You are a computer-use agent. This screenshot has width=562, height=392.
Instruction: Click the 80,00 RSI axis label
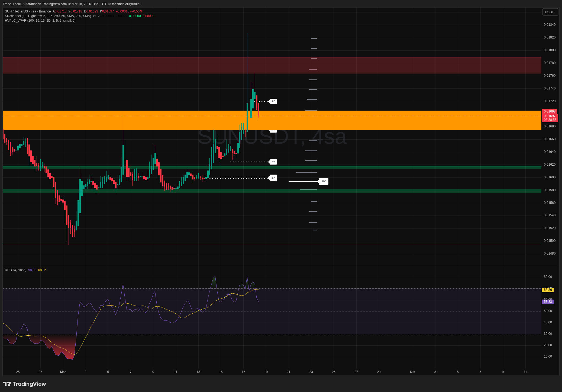click(x=548, y=277)
